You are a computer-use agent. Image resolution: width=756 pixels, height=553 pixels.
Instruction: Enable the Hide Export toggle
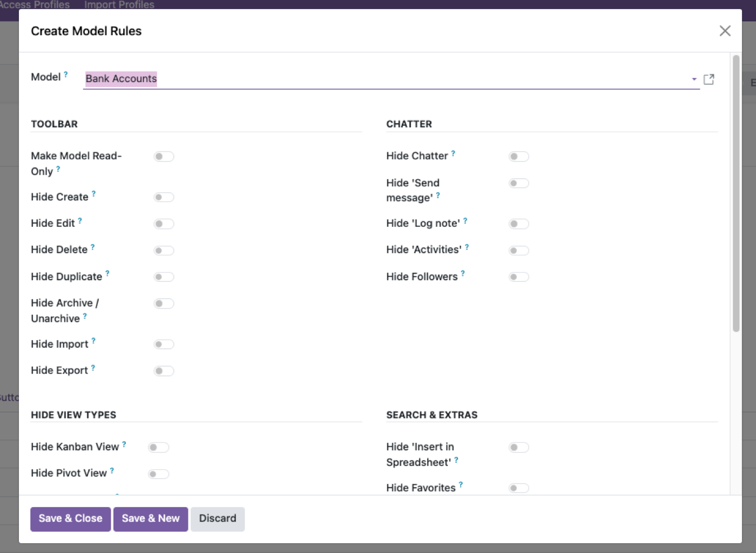(164, 371)
